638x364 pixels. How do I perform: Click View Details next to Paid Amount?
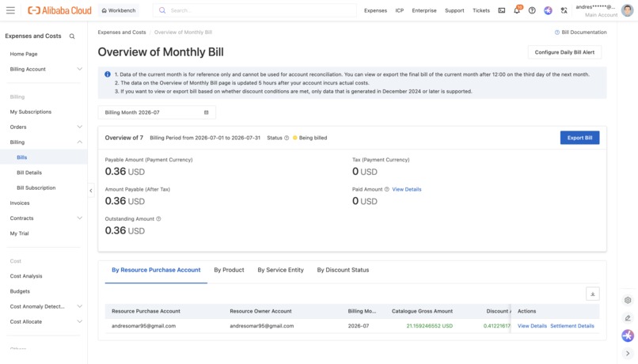point(407,189)
